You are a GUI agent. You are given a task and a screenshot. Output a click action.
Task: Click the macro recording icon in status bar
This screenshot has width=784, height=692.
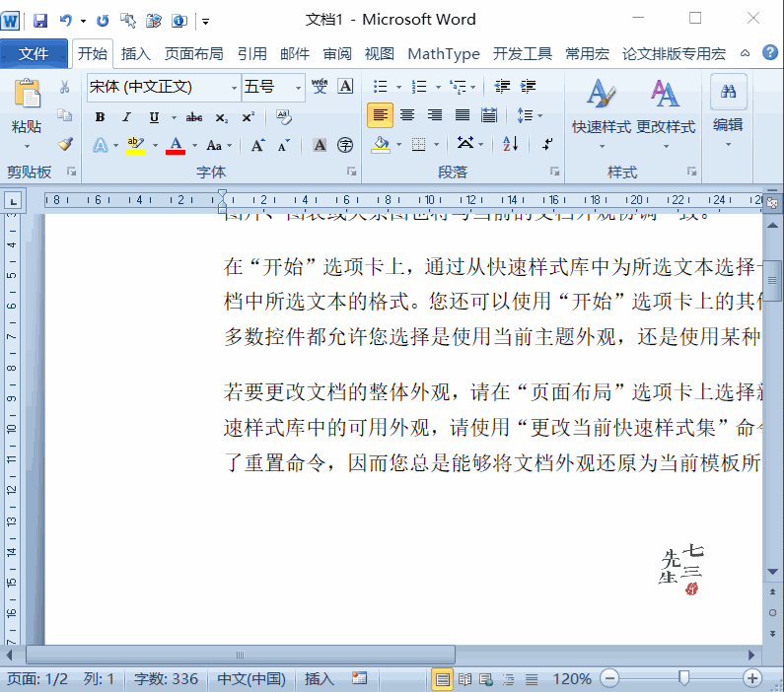click(x=360, y=678)
